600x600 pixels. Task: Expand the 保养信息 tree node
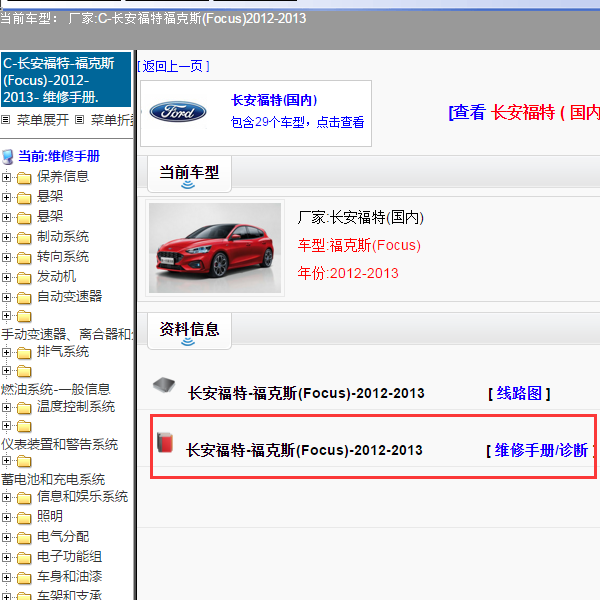pos(6,177)
